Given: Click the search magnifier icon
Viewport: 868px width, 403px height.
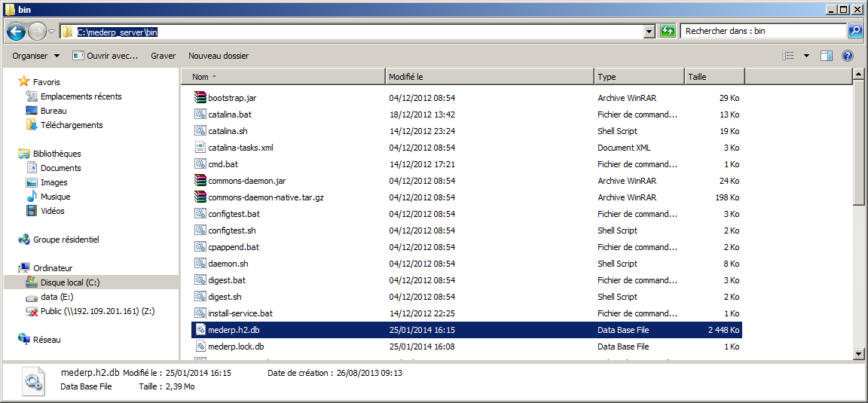Looking at the screenshot, I should point(854,32).
